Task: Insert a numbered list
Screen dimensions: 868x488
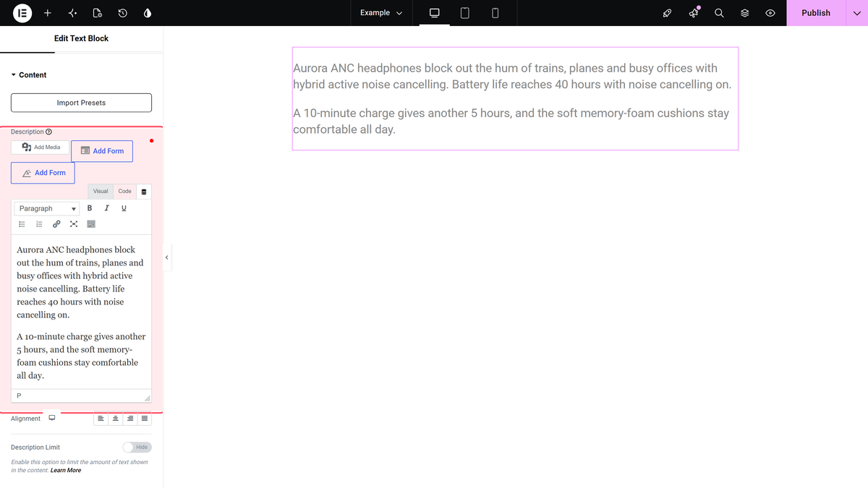Action: pos(39,224)
